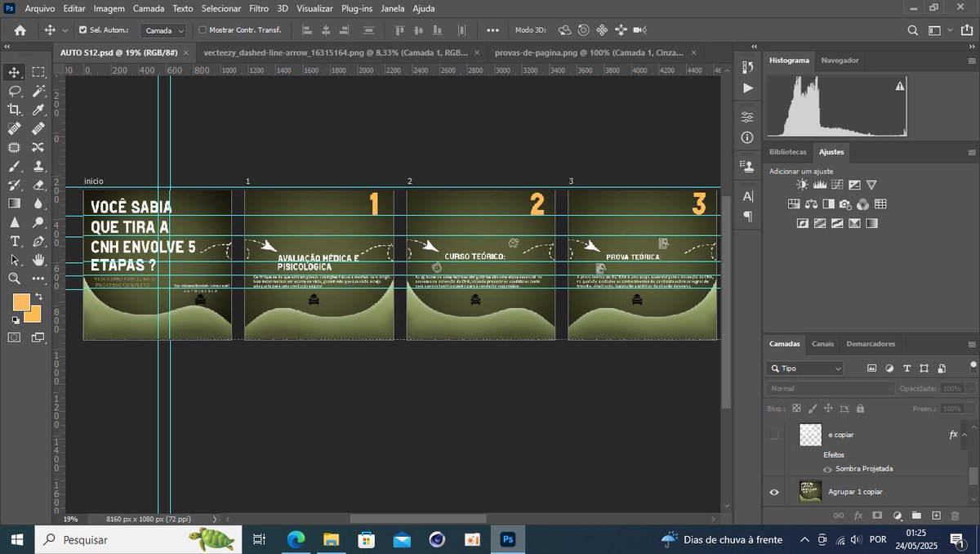Select the Rectangular Marquee tool
The image size is (980, 554).
(38, 72)
